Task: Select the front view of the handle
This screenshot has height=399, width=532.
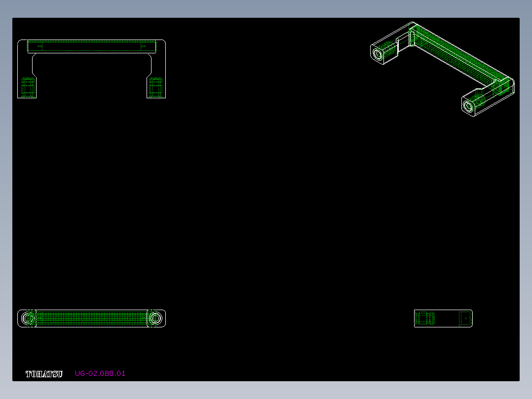Action: (92, 69)
